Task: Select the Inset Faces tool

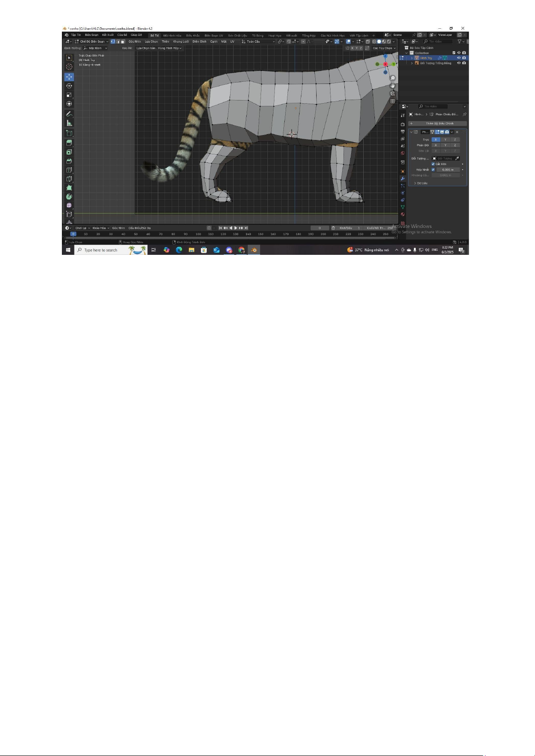Action: pyautogui.click(x=69, y=152)
